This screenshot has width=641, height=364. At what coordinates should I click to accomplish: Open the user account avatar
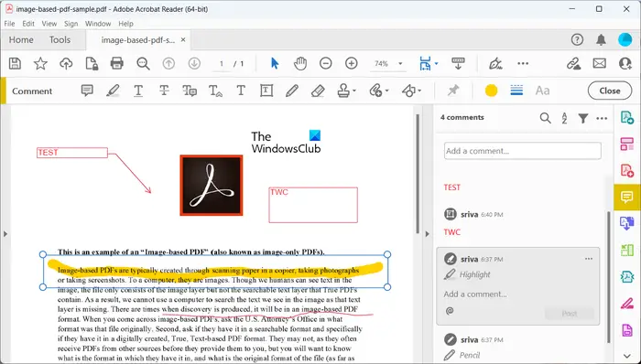point(625,39)
